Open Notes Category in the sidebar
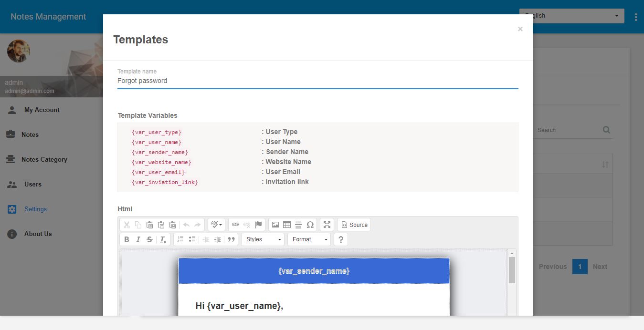The width and height of the screenshot is (644, 330). pyautogui.click(x=44, y=160)
